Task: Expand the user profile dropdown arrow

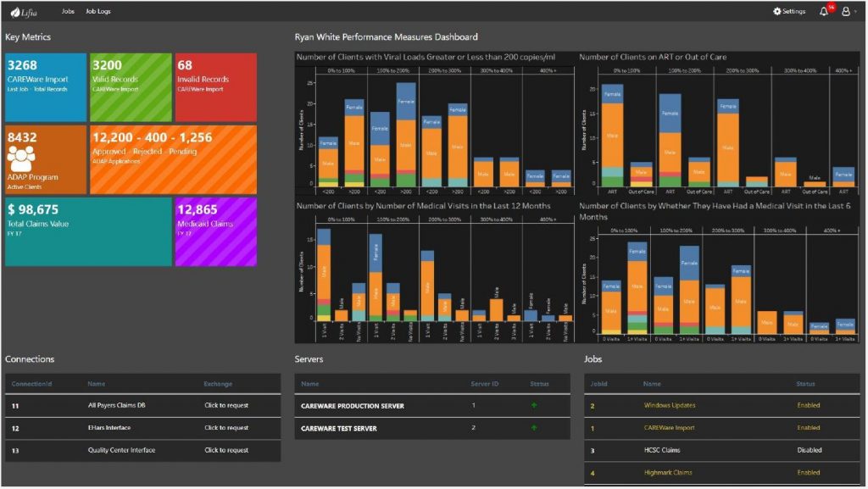Action: [856, 11]
